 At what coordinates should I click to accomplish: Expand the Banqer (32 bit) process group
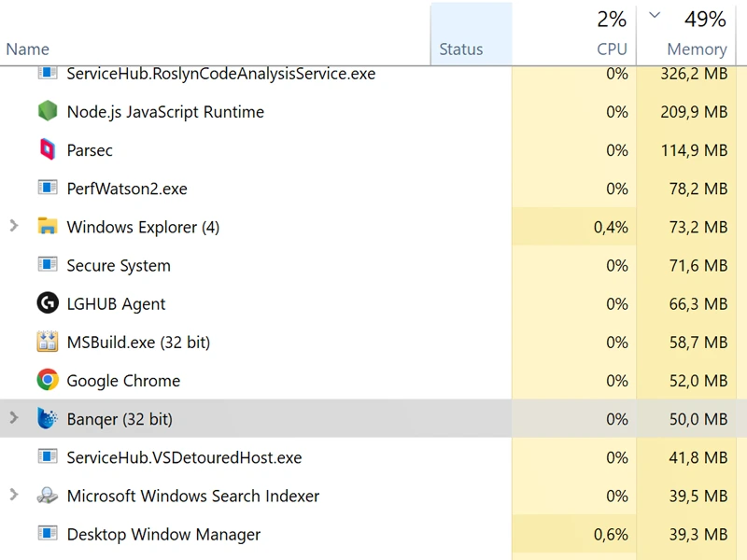[x=14, y=418]
